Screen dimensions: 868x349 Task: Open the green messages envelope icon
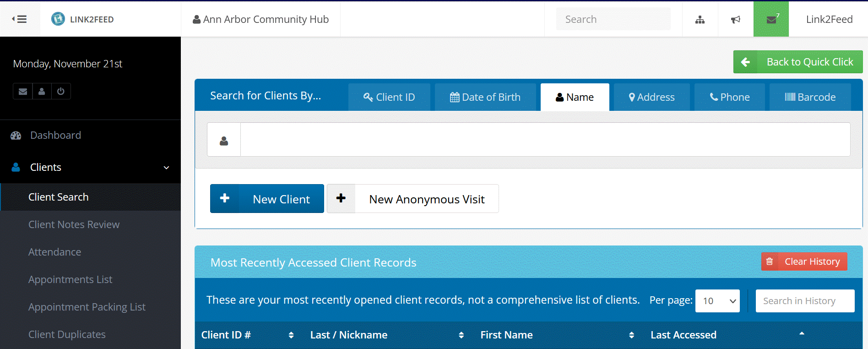click(771, 20)
